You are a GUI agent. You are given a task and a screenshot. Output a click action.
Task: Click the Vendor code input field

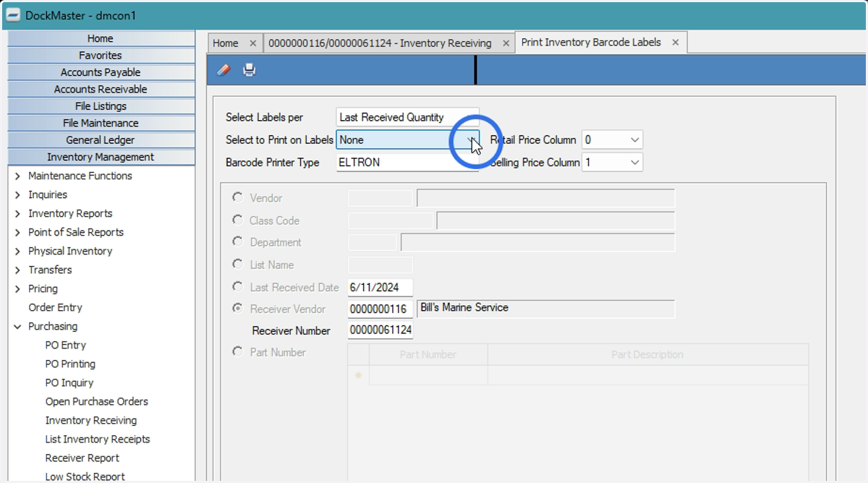point(380,197)
